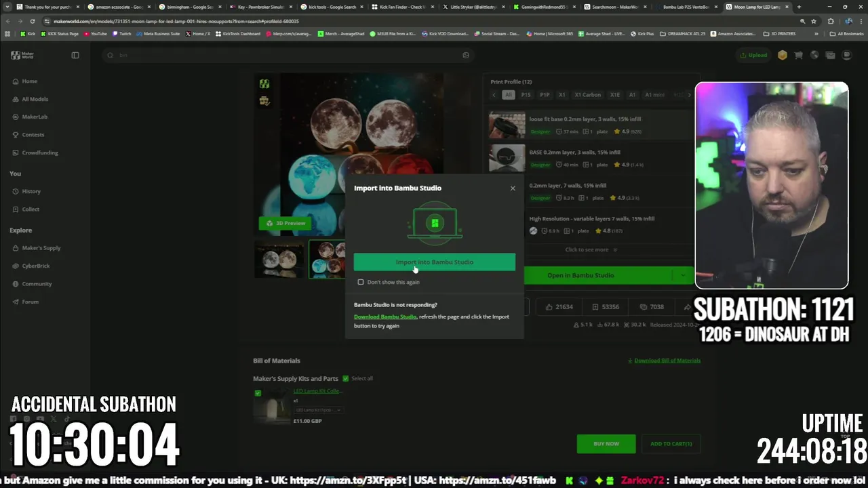Click the share arrow icon
The width and height of the screenshot is (868, 488).
coord(687,307)
